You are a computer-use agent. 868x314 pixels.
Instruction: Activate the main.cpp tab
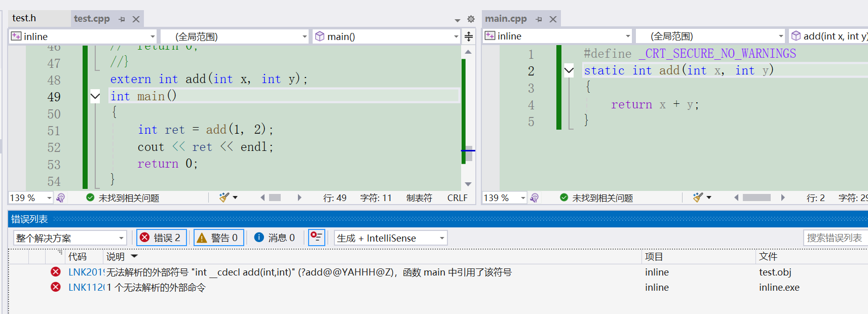pos(506,19)
